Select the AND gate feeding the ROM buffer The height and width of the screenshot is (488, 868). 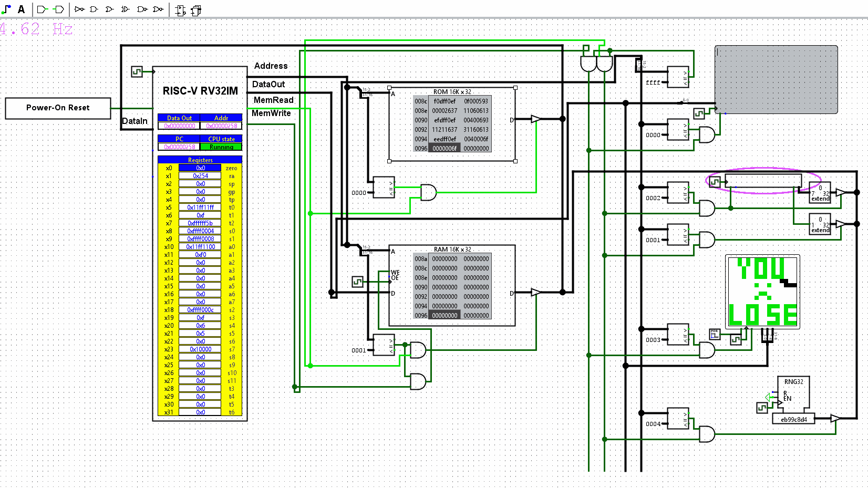[x=428, y=192]
